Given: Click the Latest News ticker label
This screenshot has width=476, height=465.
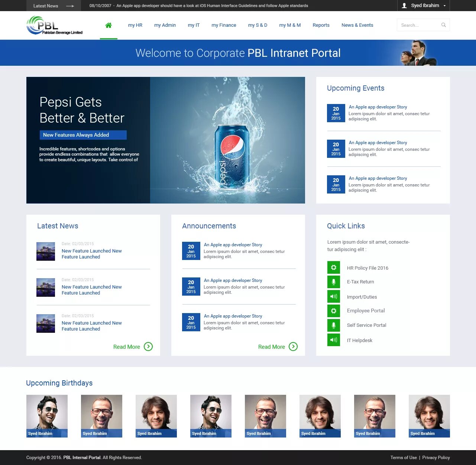Looking at the screenshot, I should tap(46, 6).
